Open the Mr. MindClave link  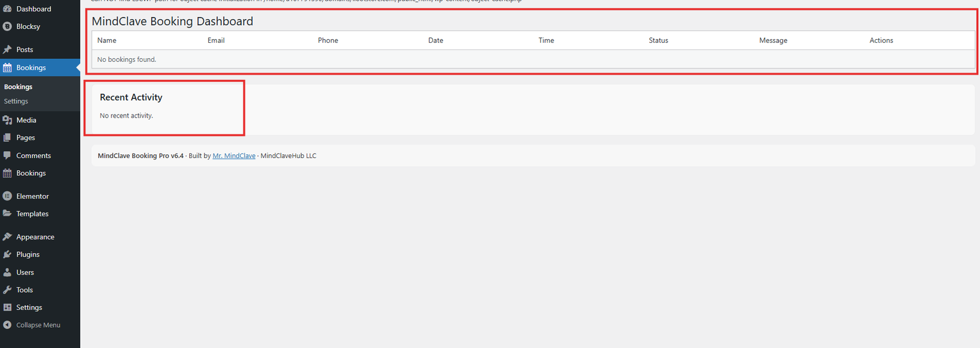click(234, 156)
